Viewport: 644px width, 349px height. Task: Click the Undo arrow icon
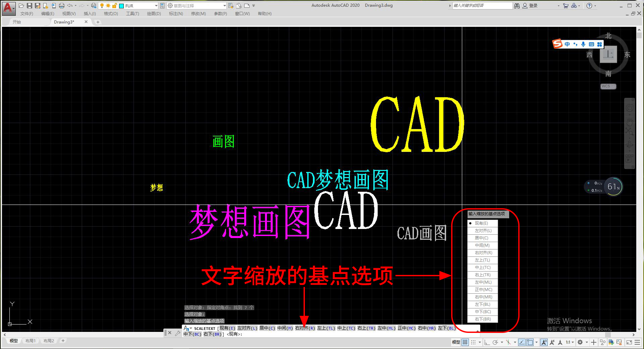click(70, 6)
